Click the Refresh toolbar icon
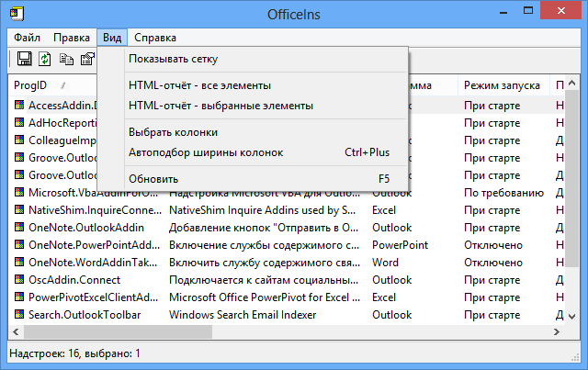 click(44, 59)
